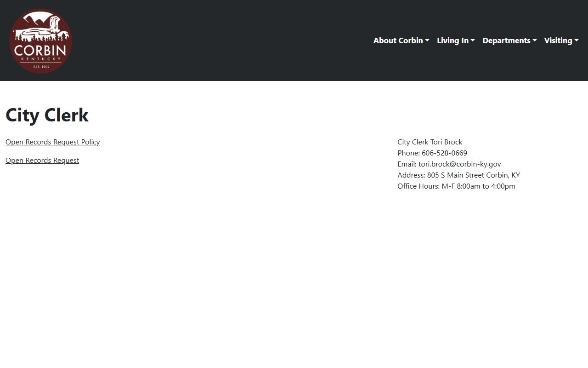Screen dimensions: 588x368
Task: Click the caret arrow beside About Corbin
Action: click(x=427, y=41)
